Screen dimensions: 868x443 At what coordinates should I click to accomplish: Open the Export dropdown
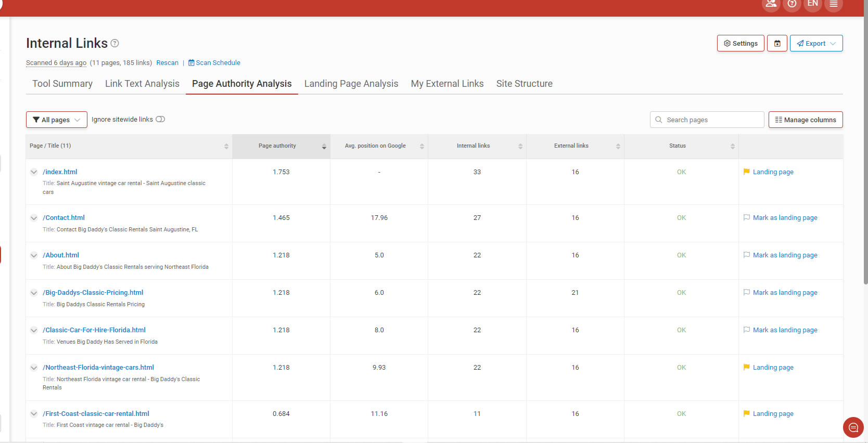point(816,43)
